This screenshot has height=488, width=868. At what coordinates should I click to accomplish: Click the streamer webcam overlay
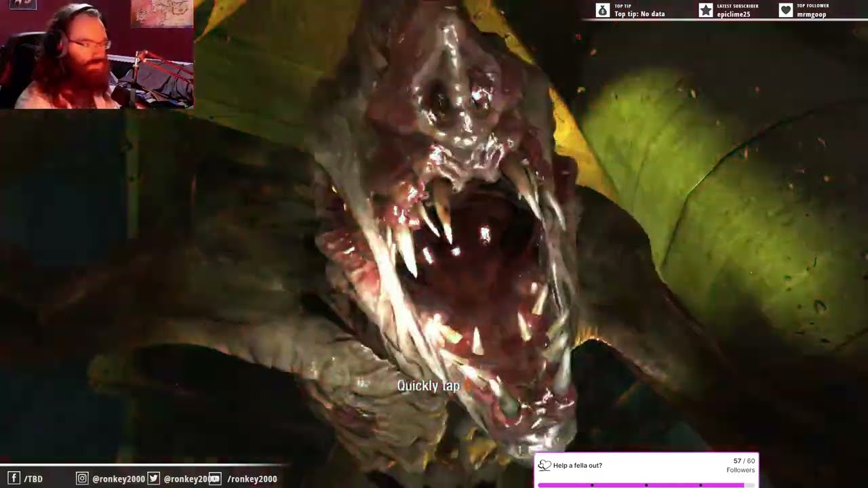point(97,54)
